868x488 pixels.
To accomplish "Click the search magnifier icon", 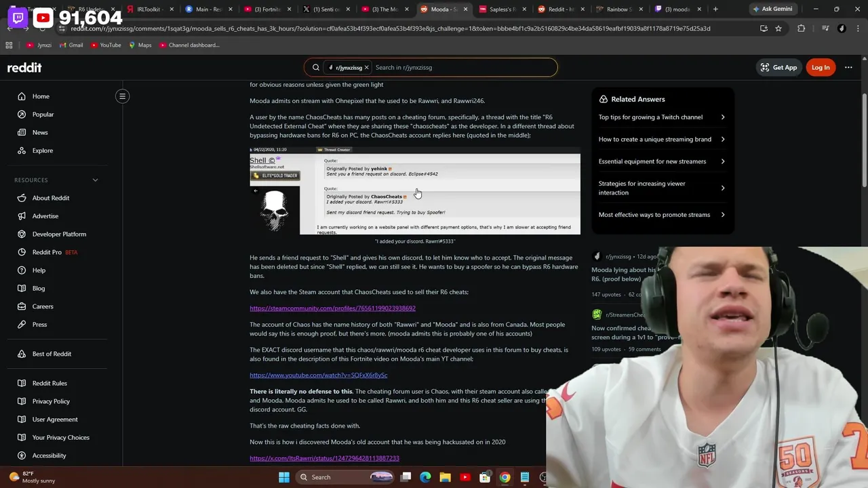I will 316,67.
